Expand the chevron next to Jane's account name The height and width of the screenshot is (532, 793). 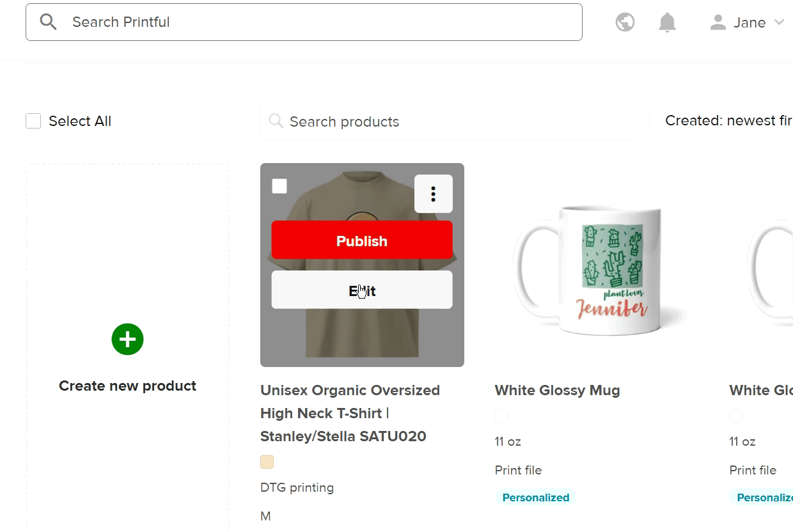coord(779,22)
